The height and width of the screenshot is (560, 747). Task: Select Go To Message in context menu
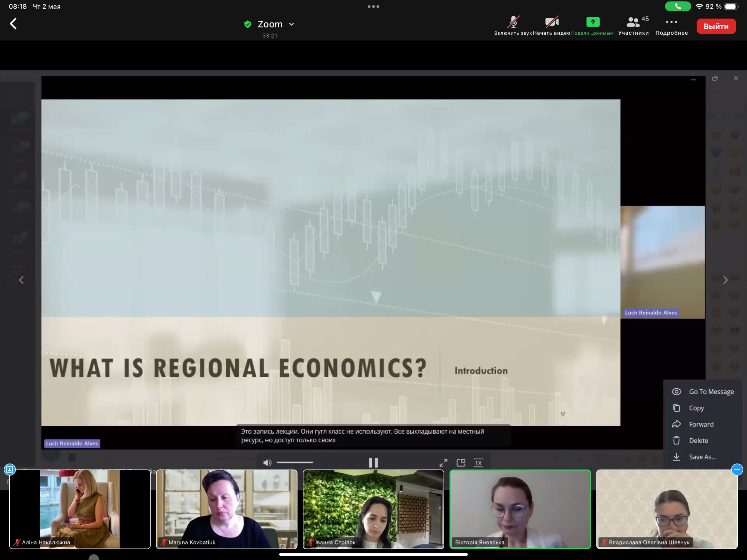[x=703, y=391]
